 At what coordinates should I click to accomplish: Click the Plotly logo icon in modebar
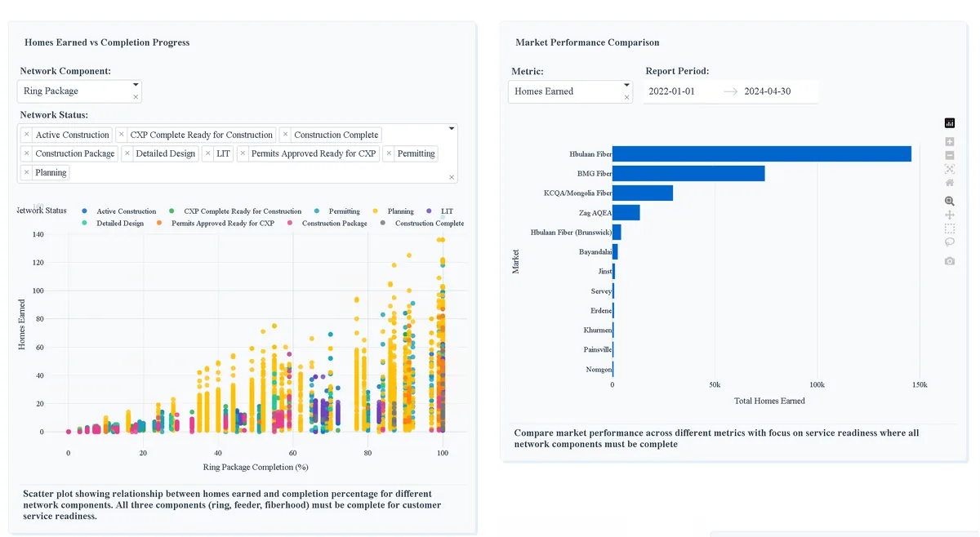tap(949, 123)
